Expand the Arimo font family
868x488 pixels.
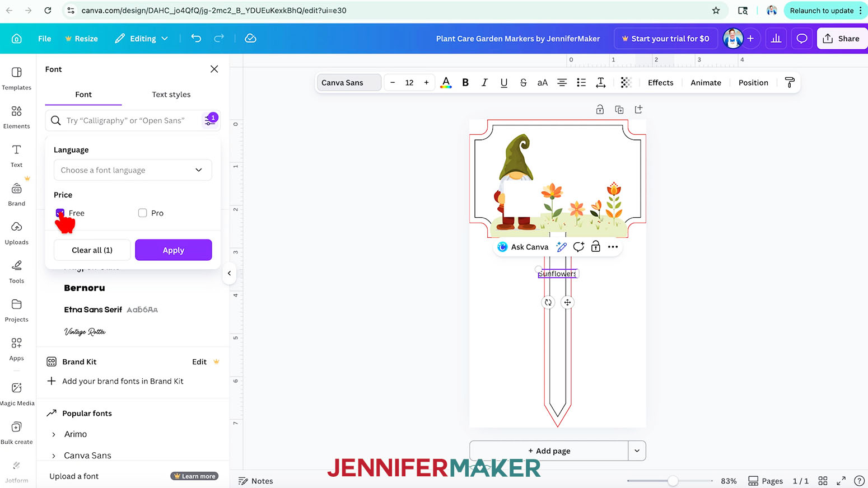(54, 434)
